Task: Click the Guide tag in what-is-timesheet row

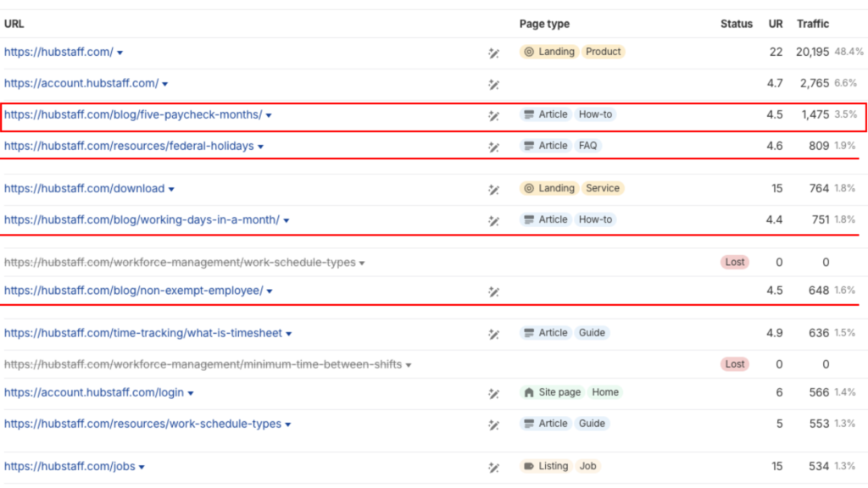Action: pyautogui.click(x=592, y=332)
